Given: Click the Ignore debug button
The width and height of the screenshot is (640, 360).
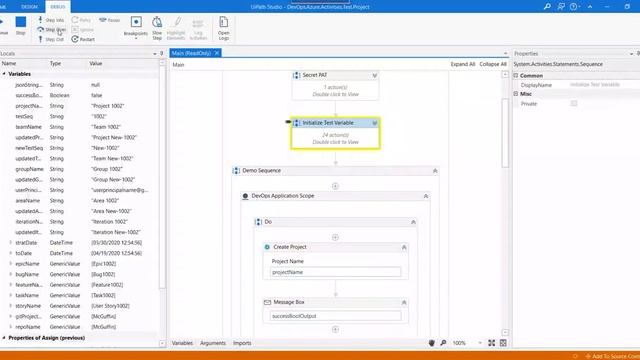Looking at the screenshot, I should (82, 29).
